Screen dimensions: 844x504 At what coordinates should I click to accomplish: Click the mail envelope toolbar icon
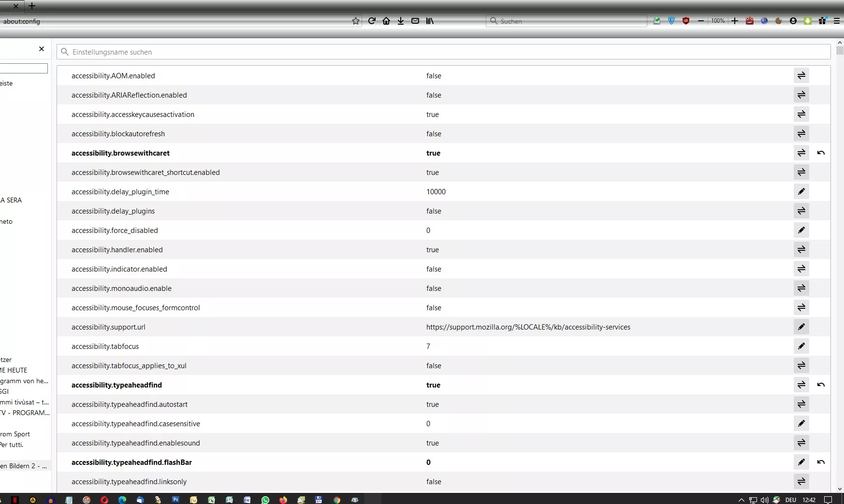pos(415,21)
